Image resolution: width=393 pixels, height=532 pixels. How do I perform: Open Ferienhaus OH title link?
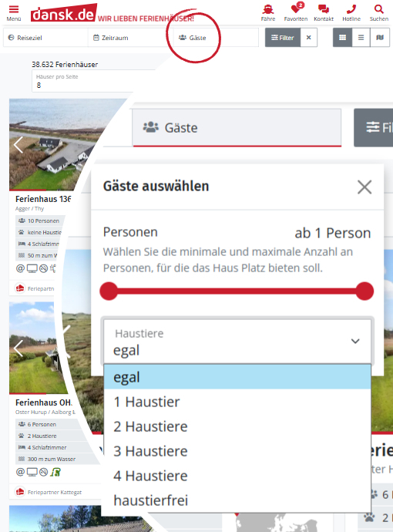tap(44, 402)
